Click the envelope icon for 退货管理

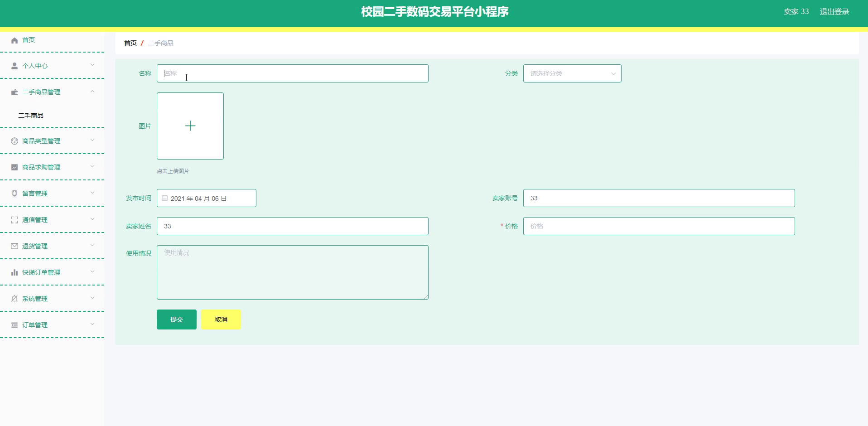[x=14, y=246]
